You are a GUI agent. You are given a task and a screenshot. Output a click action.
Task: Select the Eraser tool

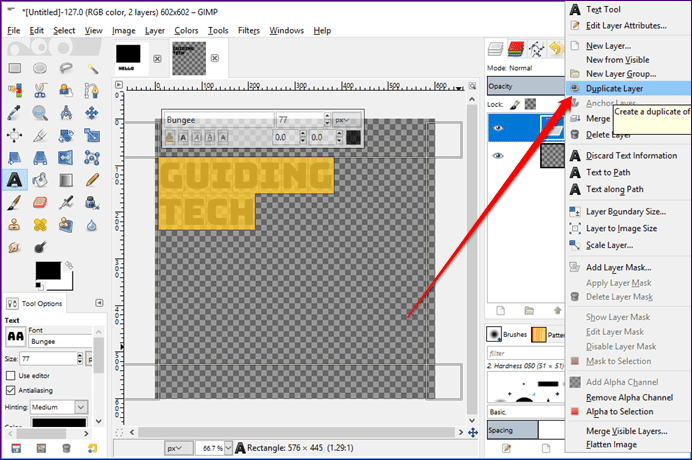[x=40, y=203]
